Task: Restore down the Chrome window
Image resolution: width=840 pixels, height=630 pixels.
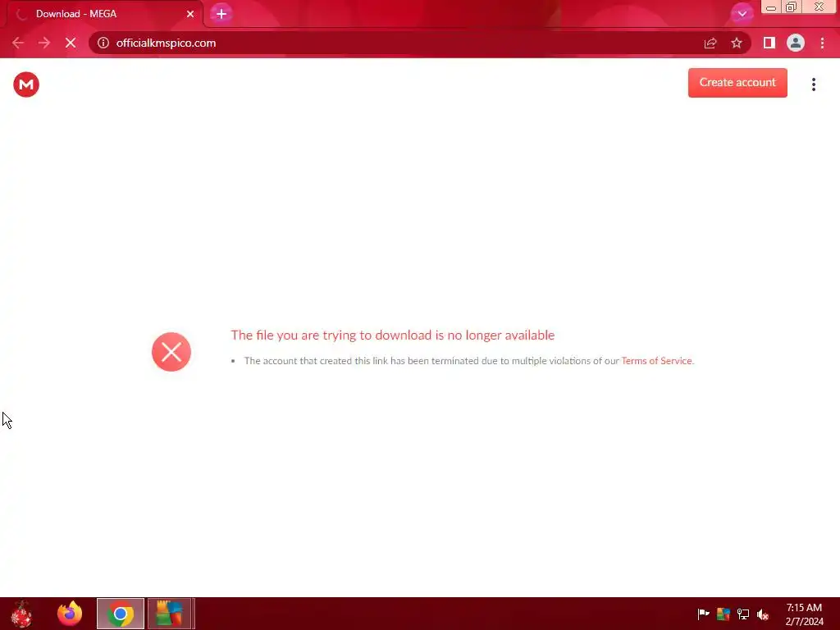Action: (792, 7)
